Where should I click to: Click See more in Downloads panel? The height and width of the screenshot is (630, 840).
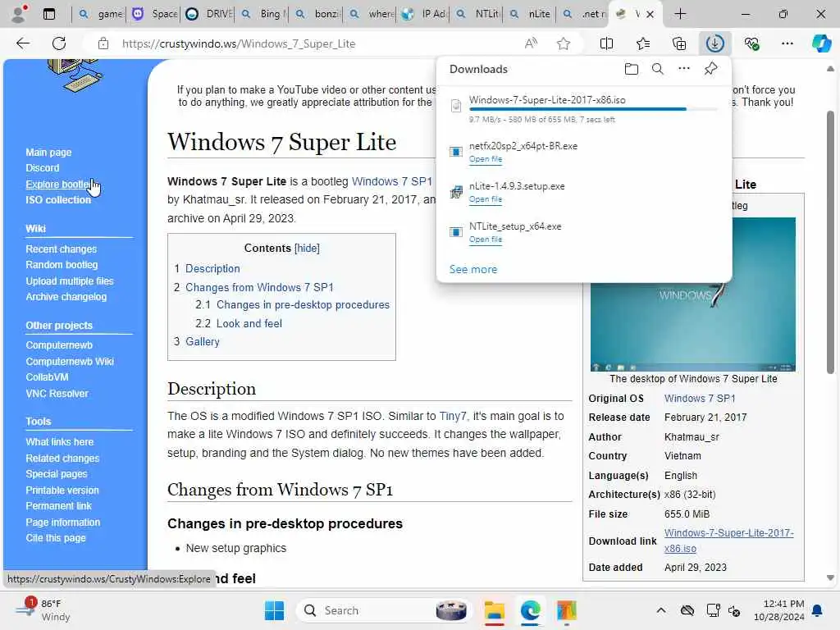click(x=473, y=269)
